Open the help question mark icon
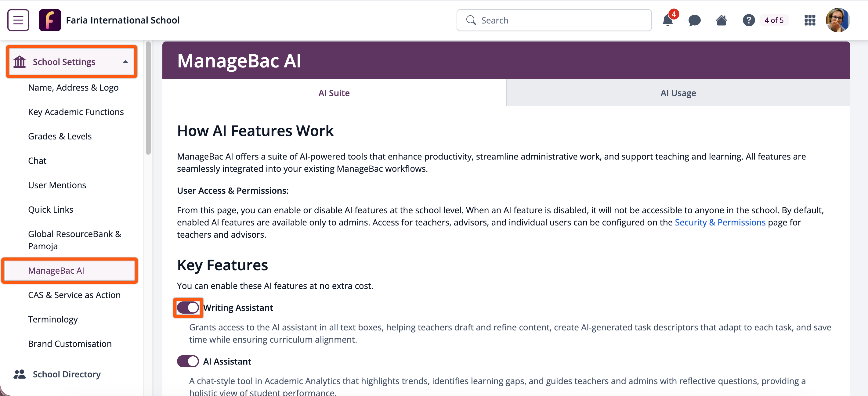This screenshot has height=396, width=868. [x=748, y=20]
